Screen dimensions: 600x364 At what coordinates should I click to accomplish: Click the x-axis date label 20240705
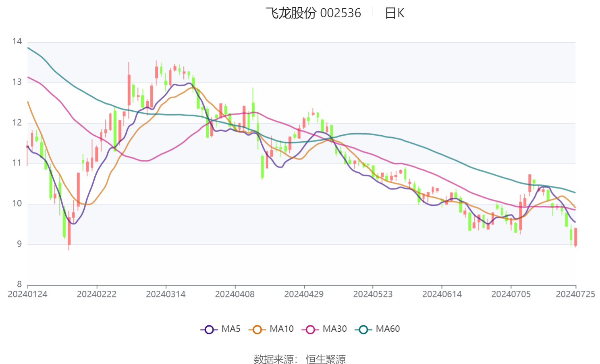511,294
